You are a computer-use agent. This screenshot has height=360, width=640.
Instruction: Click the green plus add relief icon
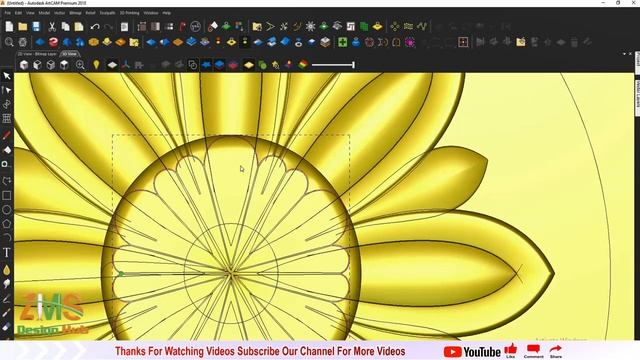coord(342,42)
